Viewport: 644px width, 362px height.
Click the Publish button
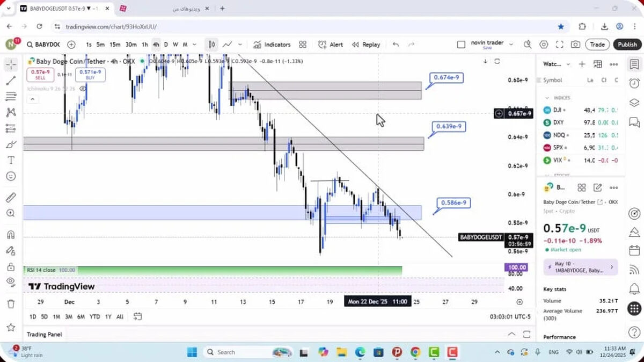click(x=627, y=45)
